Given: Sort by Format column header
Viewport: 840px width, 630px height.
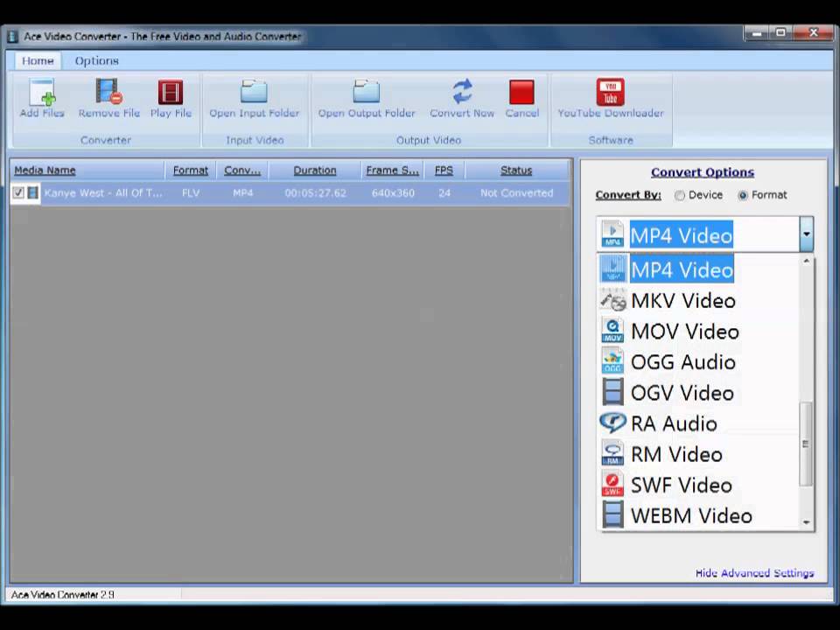Looking at the screenshot, I should click(x=190, y=171).
